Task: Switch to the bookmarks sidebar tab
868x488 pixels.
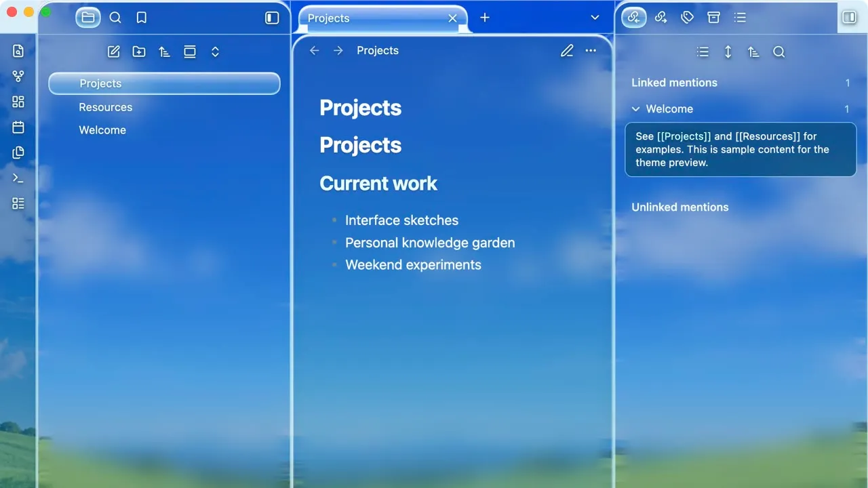Action: point(141,18)
